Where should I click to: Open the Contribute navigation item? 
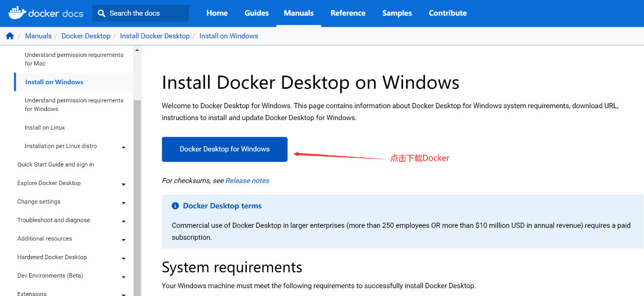(x=448, y=13)
